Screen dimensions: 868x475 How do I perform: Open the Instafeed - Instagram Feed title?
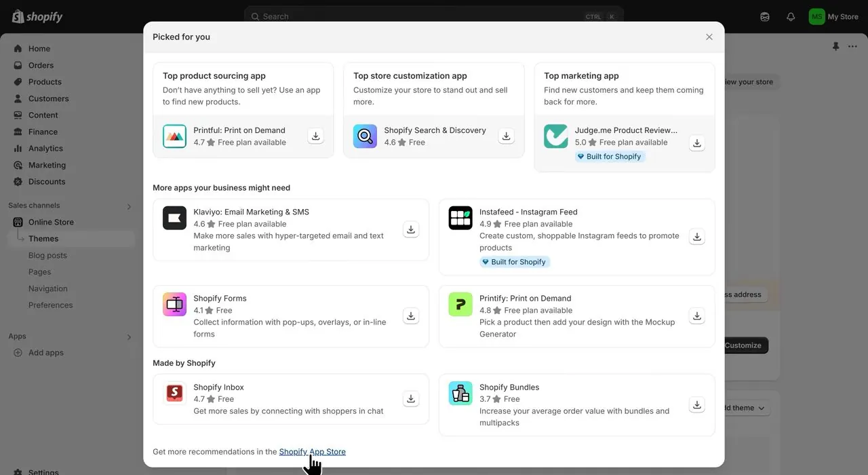pyautogui.click(x=528, y=212)
